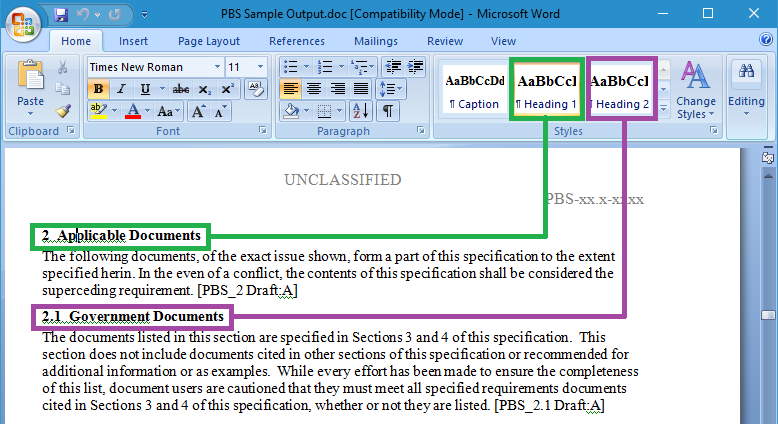Switch to the Insert tab
This screenshot has height=424, width=778.
[x=133, y=41]
